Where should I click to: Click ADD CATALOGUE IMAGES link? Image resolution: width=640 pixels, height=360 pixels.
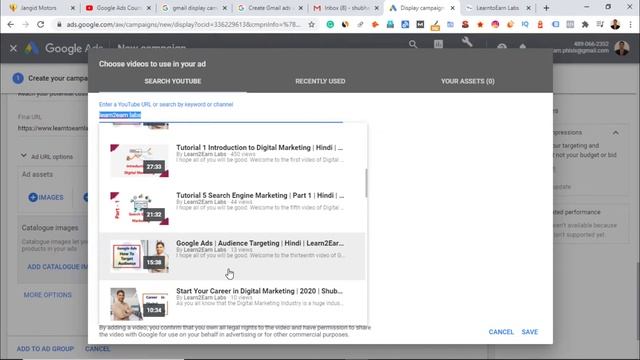(x=57, y=267)
